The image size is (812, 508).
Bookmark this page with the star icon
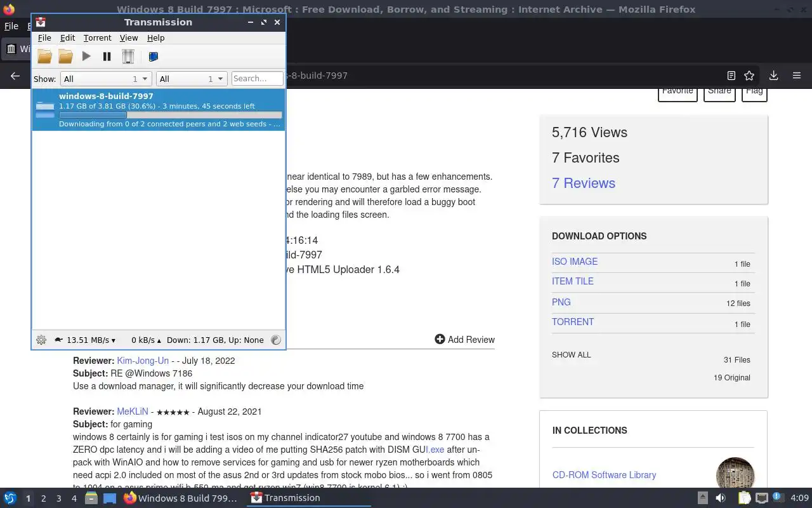click(749, 76)
